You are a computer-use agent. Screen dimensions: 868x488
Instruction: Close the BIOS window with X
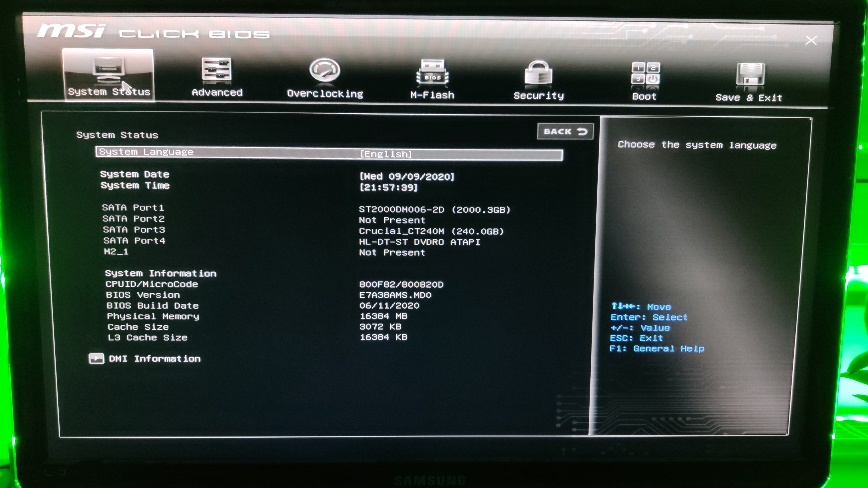(811, 40)
